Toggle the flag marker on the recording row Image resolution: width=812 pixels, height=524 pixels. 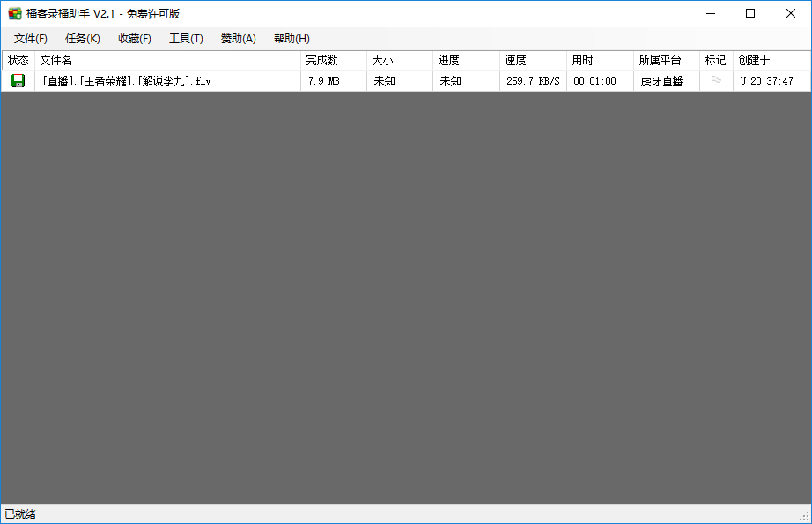[x=716, y=81]
